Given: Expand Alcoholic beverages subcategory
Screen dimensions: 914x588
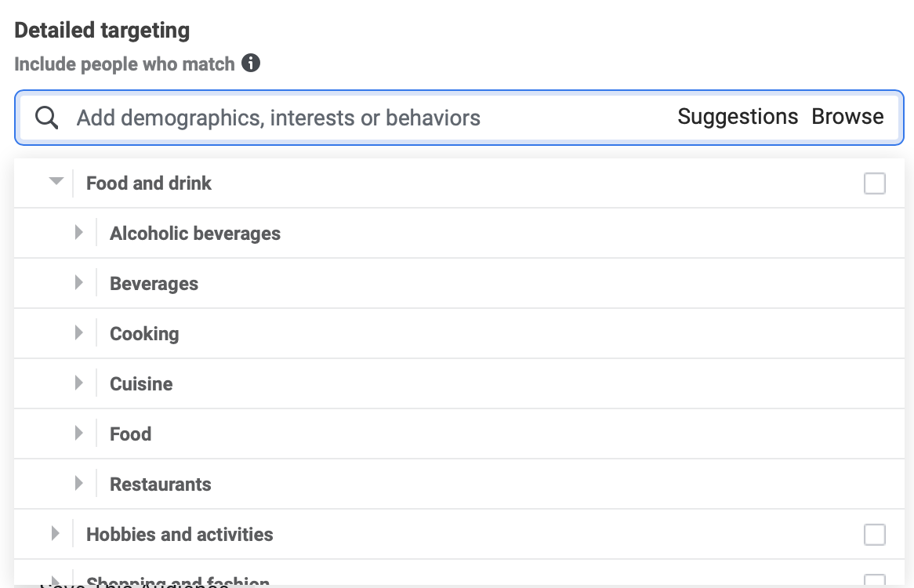Looking at the screenshot, I should (78, 233).
